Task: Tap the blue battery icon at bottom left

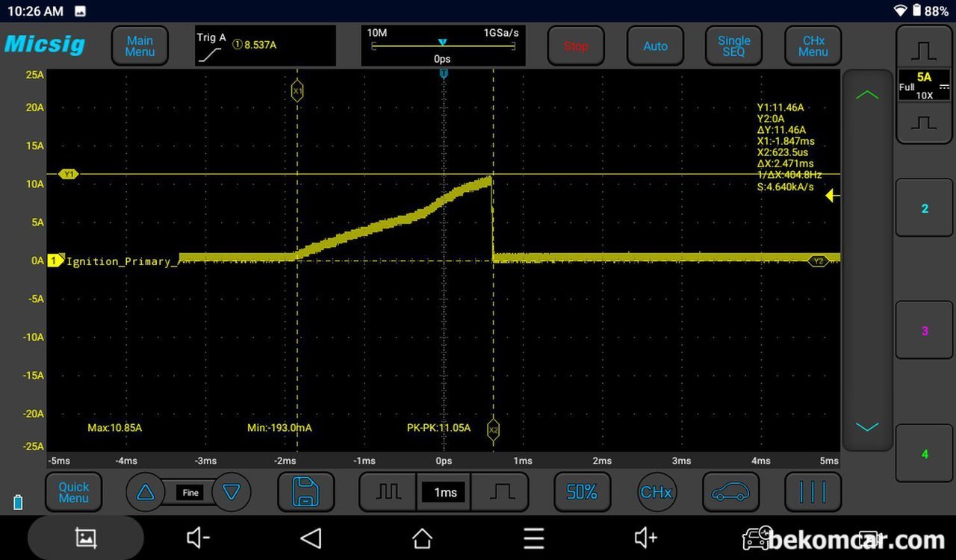Action: coord(18,503)
